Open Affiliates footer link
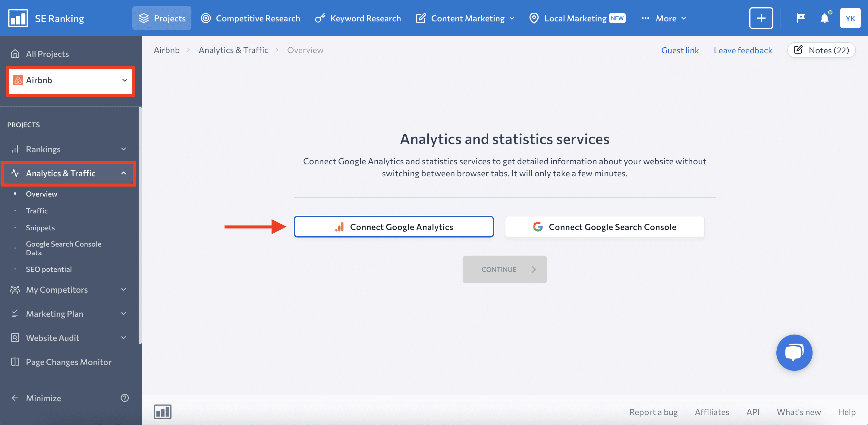Image resolution: width=868 pixels, height=425 pixels. pos(712,412)
